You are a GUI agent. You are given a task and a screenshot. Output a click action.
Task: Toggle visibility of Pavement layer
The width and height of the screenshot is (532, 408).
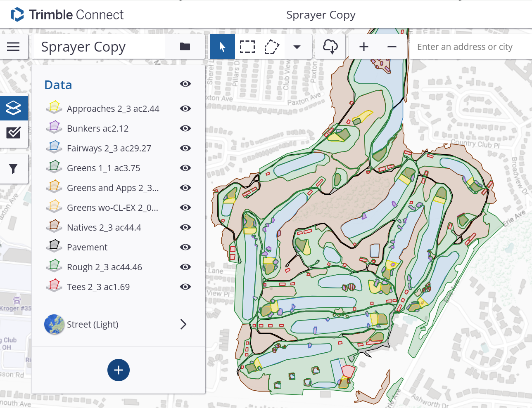click(185, 247)
